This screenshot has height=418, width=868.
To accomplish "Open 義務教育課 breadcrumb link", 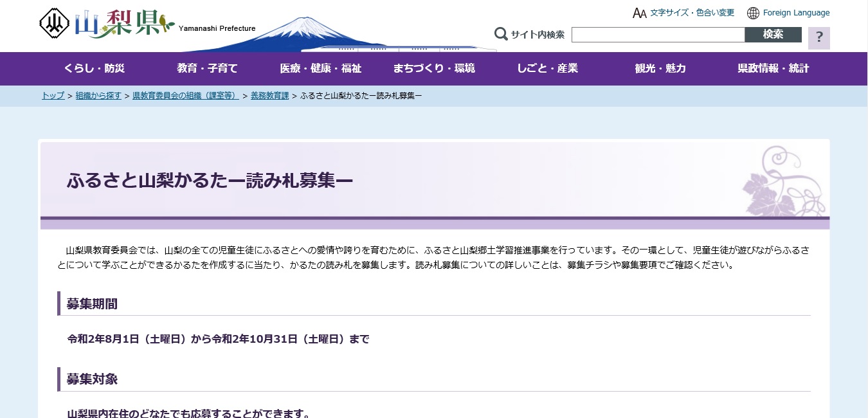I will (x=269, y=96).
